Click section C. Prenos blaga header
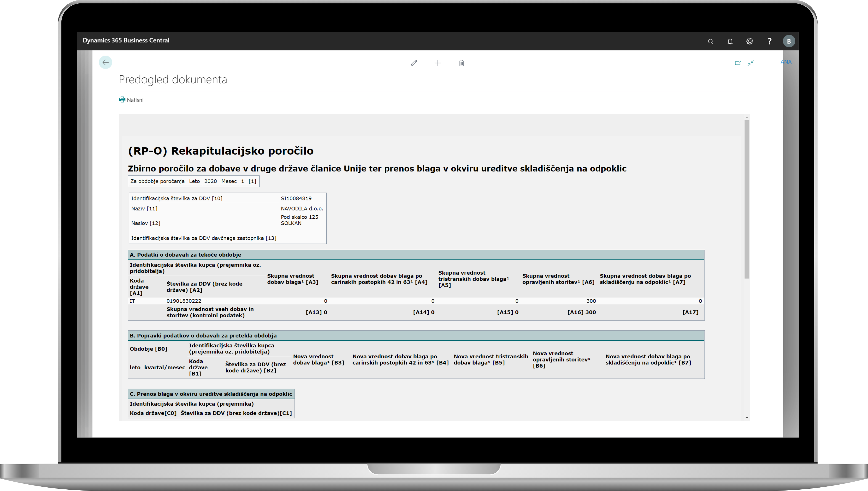Image resolution: width=868 pixels, height=491 pixels. pos(211,394)
